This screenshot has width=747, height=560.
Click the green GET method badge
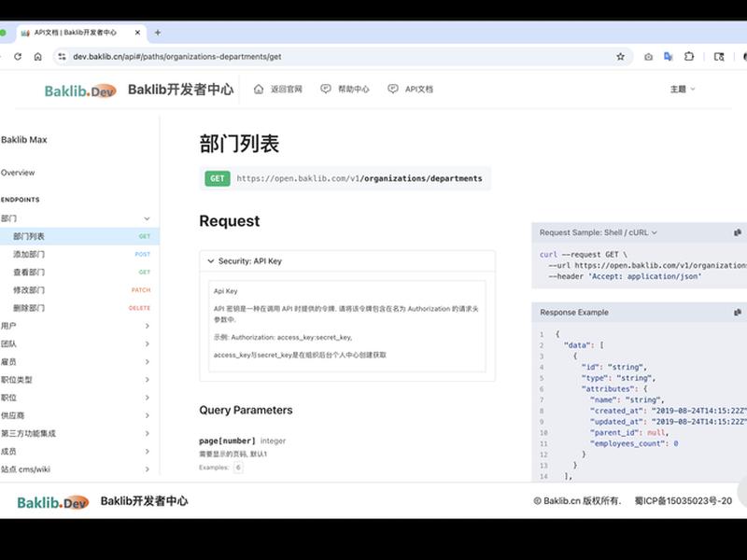[x=218, y=178]
